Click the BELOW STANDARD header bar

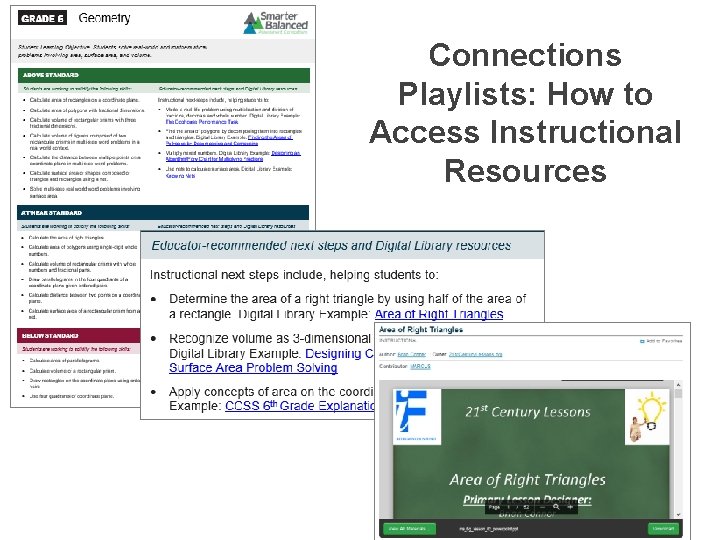79,335
